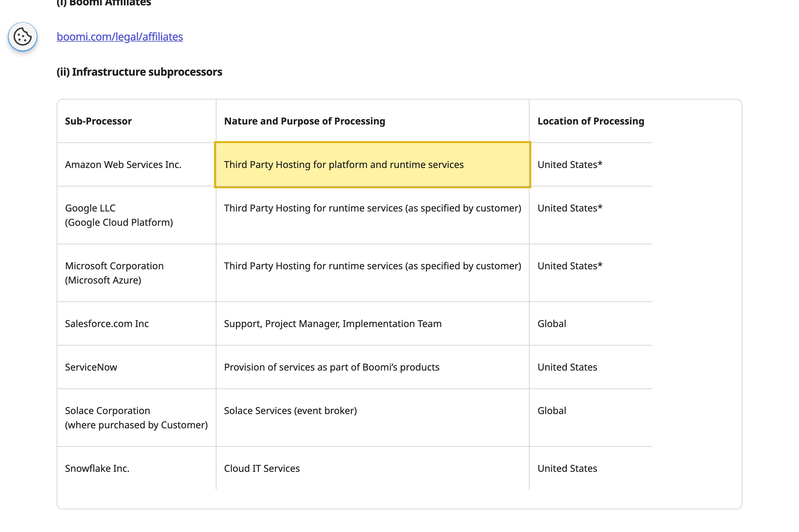Select the 'United States*' cell for Google
The image size is (799, 532).
coord(591,215)
